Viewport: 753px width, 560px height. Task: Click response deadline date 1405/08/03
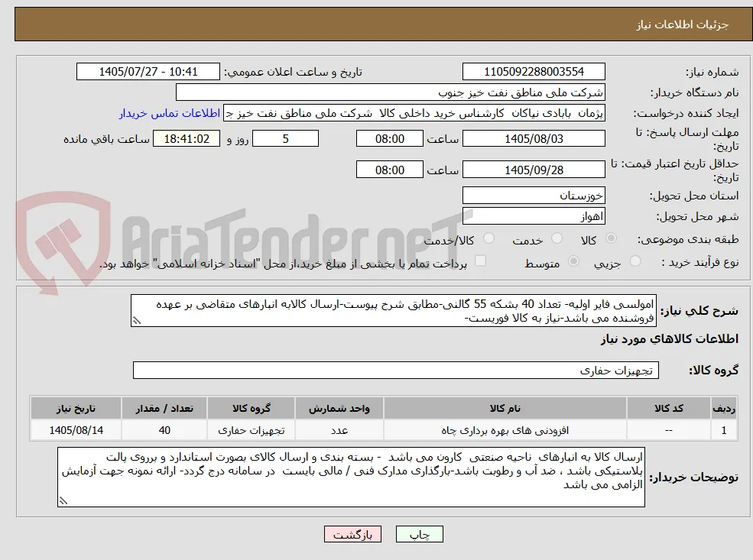(534, 139)
